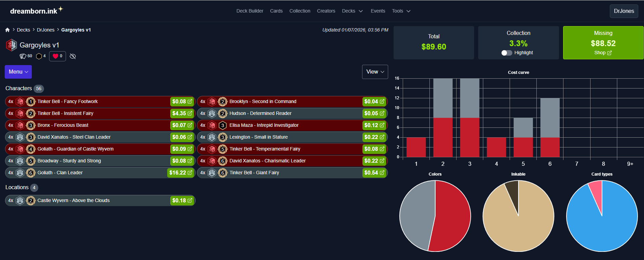Open Cards in top navigation
This screenshot has height=260, width=644.
point(276,11)
